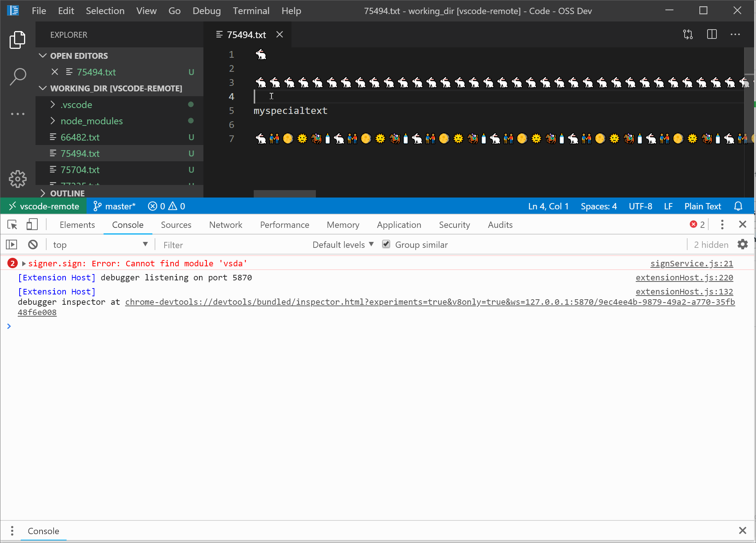756x543 pixels.
Task: Open the Search view in activity bar
Action: click(x=17, y=77)
